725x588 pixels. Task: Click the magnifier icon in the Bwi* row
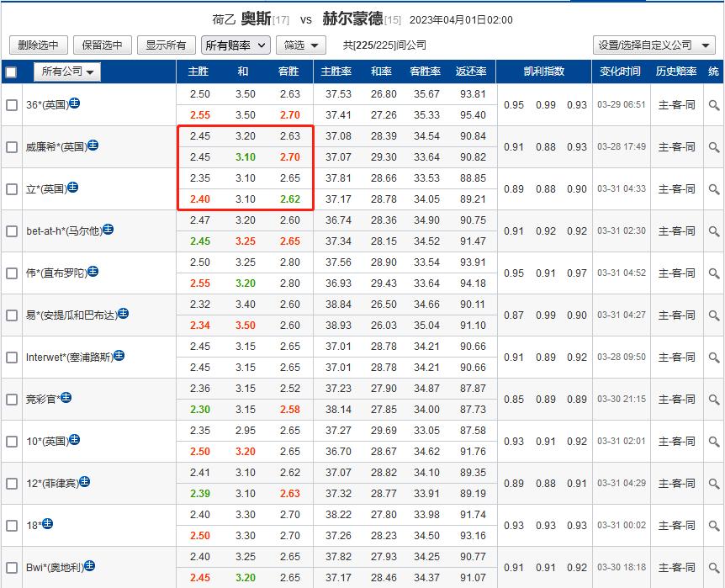[x=714, y=567]
